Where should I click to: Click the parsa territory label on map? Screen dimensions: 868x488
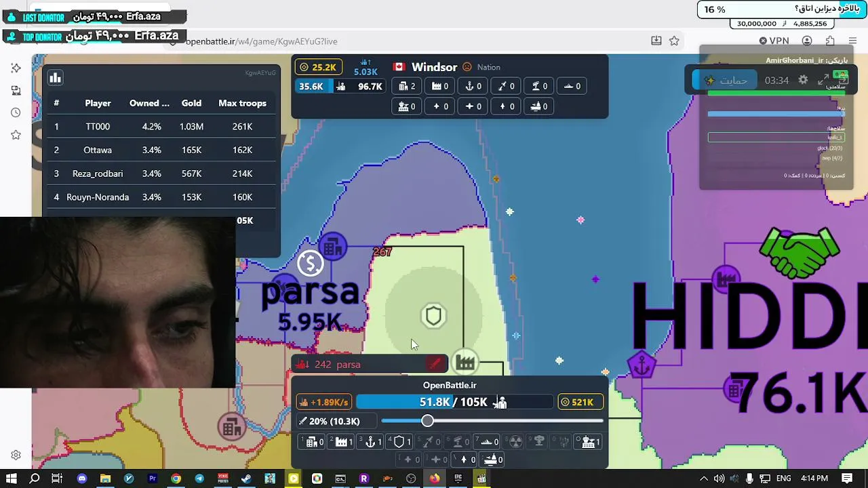coord(310,293)
